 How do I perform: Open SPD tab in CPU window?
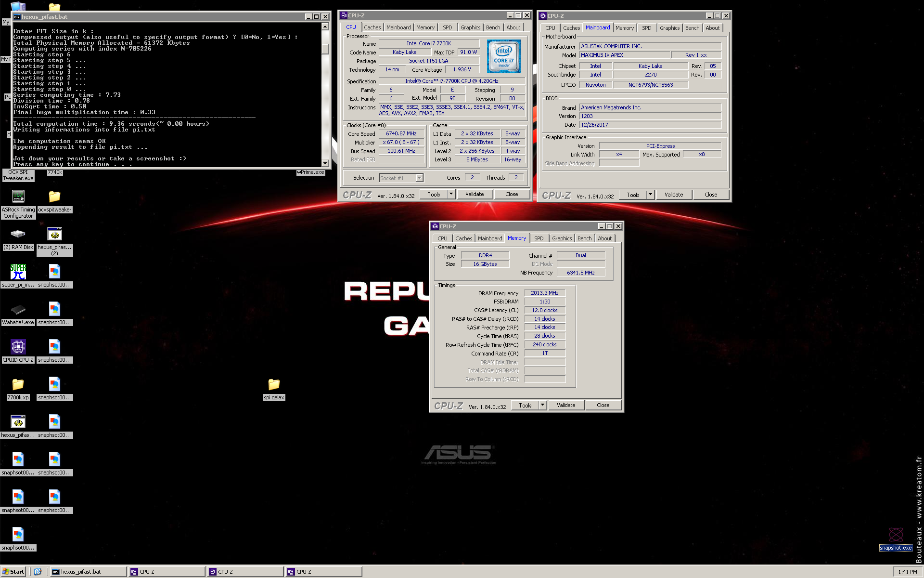click(x=448, y=27)
